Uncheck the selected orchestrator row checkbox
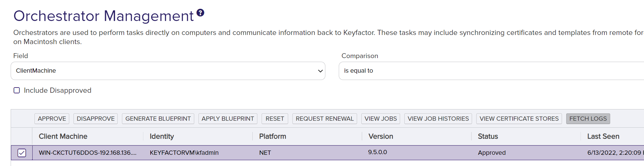The image size is (644, 166). [x=22, y=153]
